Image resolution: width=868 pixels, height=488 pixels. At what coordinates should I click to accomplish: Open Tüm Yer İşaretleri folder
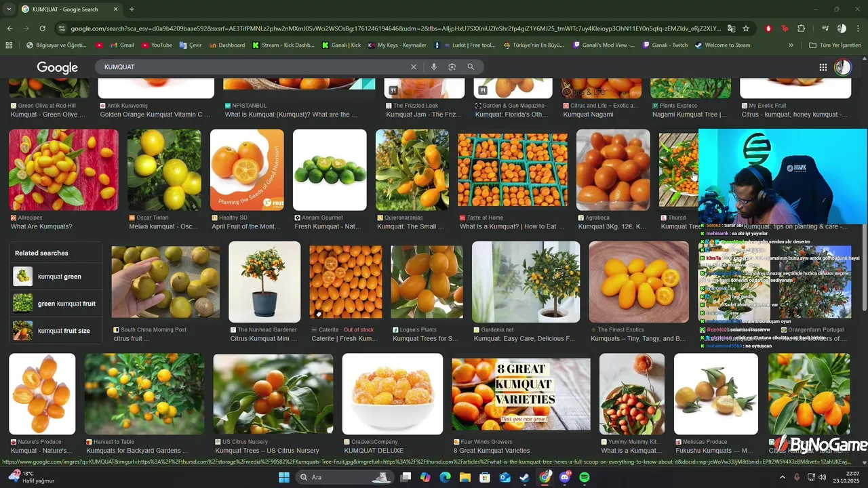(x=835, y=45)
